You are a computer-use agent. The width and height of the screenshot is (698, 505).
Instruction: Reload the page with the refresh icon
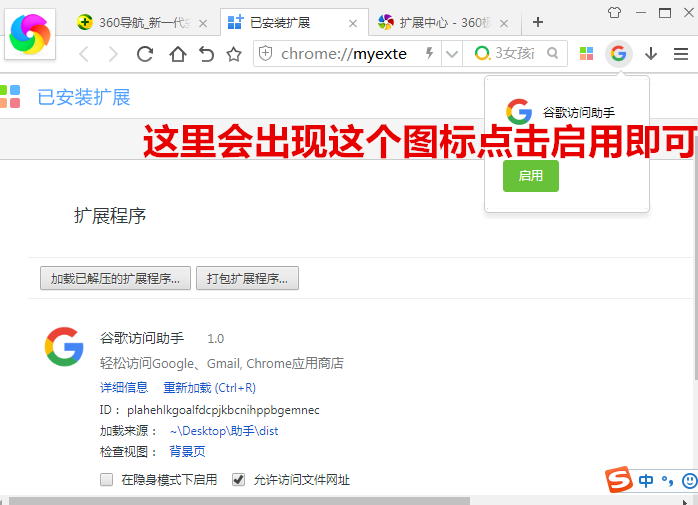point(145,54)
